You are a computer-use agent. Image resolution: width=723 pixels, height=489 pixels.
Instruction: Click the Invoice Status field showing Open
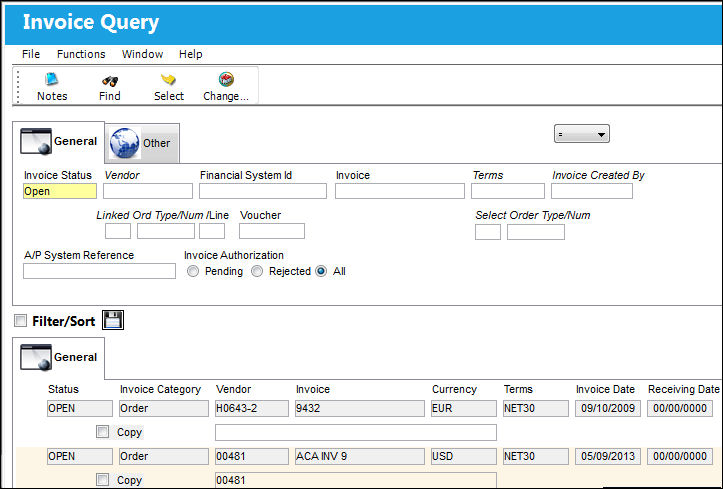click(60, 191)
